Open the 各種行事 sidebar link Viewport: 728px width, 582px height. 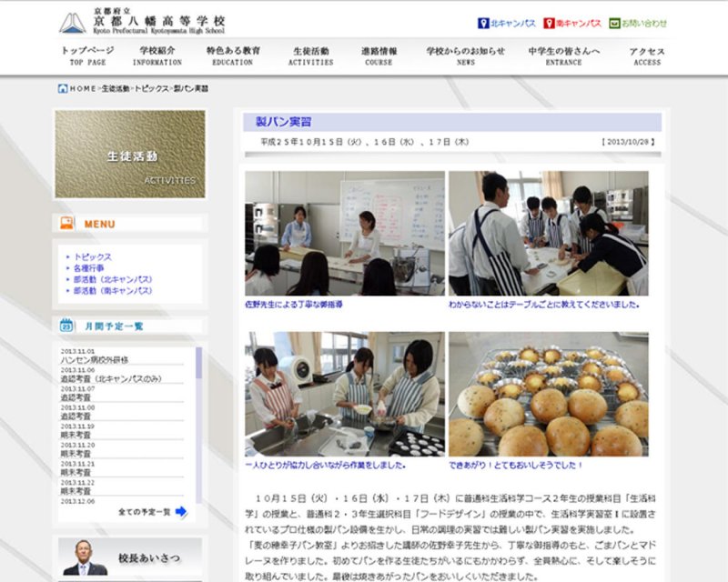89,268
